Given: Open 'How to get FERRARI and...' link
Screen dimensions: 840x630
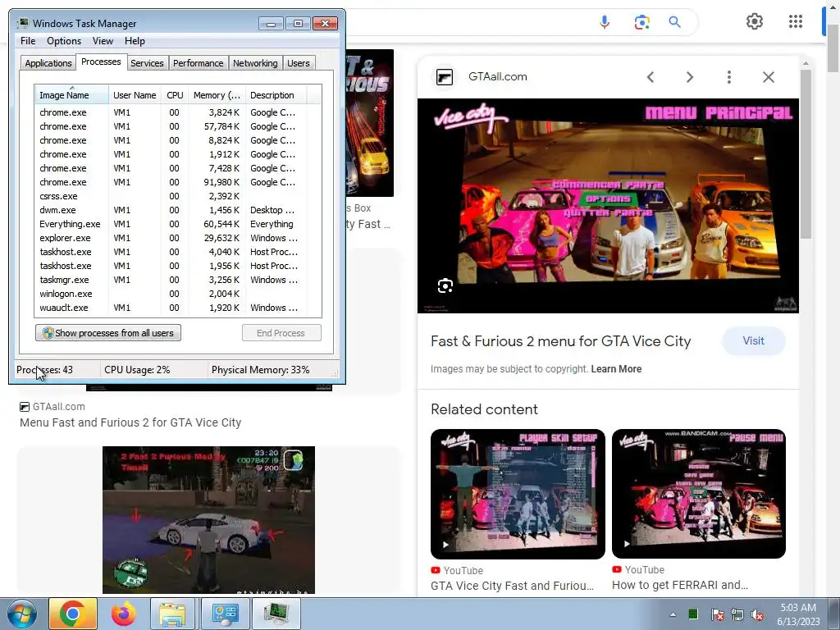Looking at the screenshot, I should pyautogui.click(x=680, y=585).
